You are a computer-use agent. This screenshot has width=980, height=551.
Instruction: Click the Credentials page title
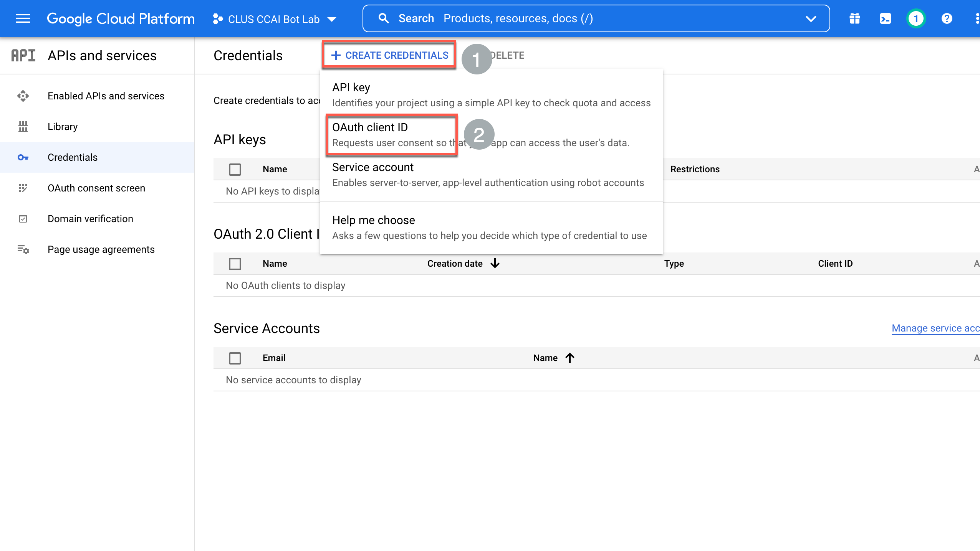click(248, 55)
